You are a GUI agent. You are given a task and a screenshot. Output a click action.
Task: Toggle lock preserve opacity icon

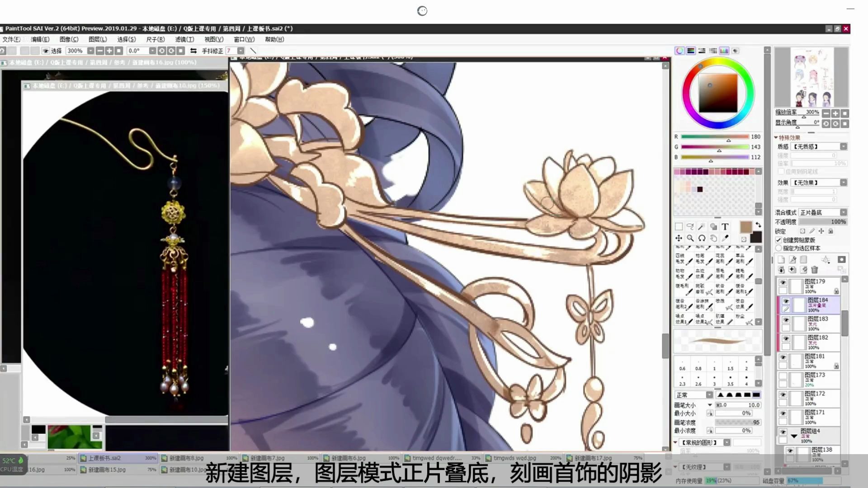(802, 231)
